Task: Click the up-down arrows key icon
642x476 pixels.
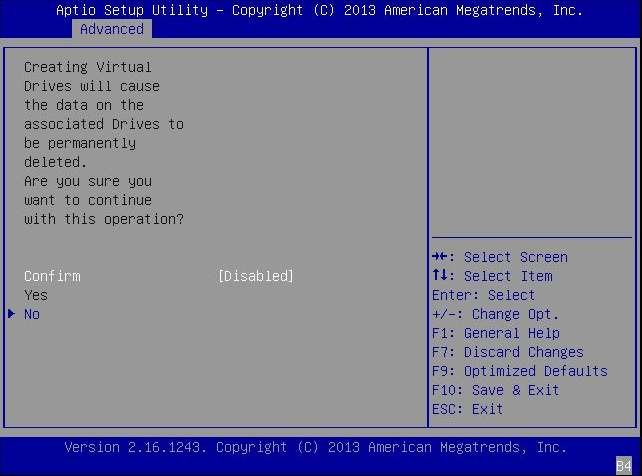Action: (x=440, y=275)
